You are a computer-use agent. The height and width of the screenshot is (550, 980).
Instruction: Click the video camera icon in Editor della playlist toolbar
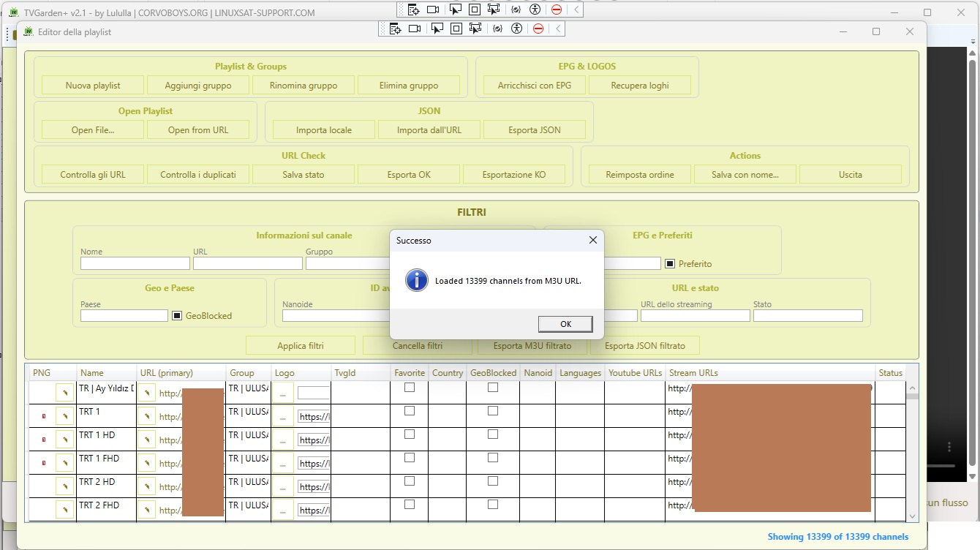[415, 29]
